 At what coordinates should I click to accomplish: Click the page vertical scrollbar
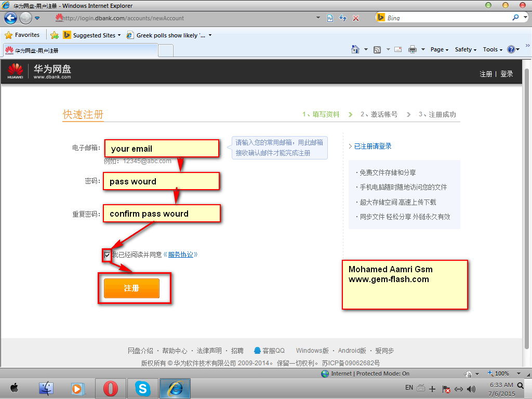(x=527, y=209)
